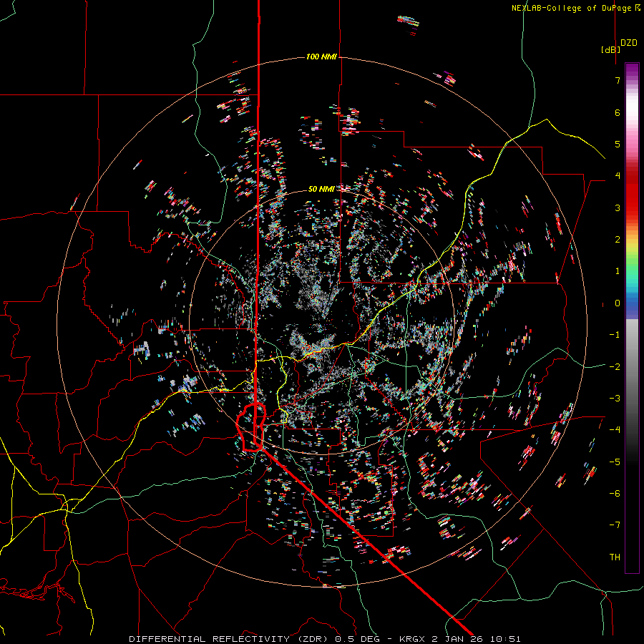Click the [dB] unit label
The image size is (644, 644).
click(x=611, y=49)
